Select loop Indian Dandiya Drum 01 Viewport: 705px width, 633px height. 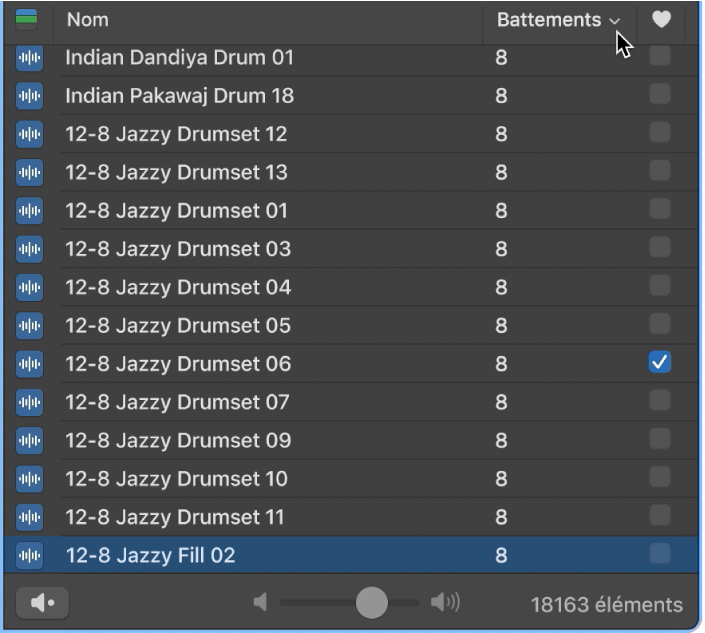[179, 58]
